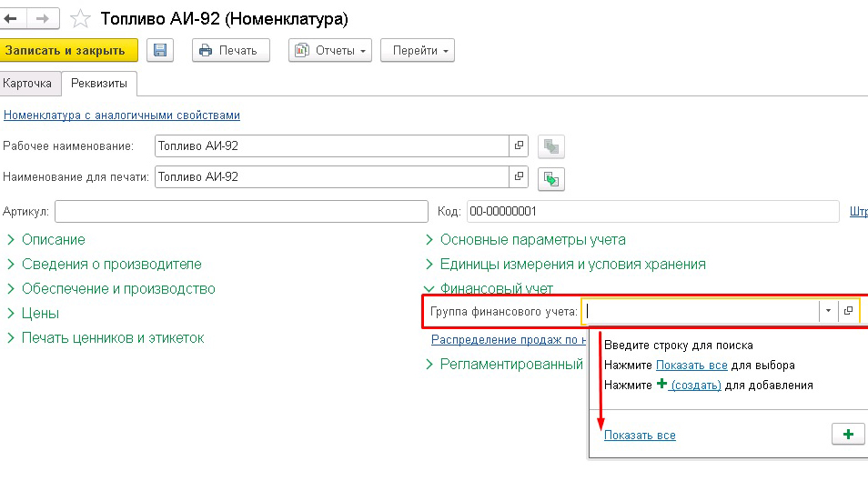This screenshot has width=868, height=491.
Task: Add to favorites with star icon
Action: (80, 19)
